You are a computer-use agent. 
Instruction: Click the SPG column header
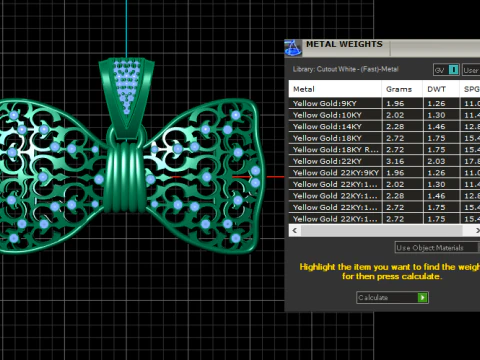470,89
